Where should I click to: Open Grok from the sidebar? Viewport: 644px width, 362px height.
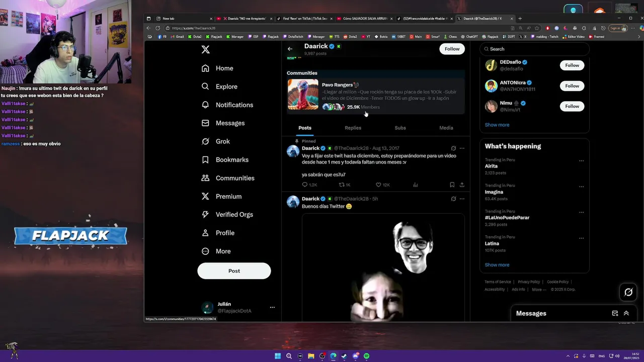(x=216, y=141)
